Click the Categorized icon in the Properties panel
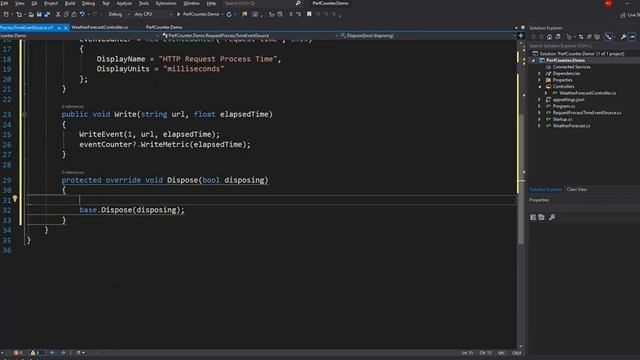The height and width of the screenshot is (360, 640). coord(533,217)
